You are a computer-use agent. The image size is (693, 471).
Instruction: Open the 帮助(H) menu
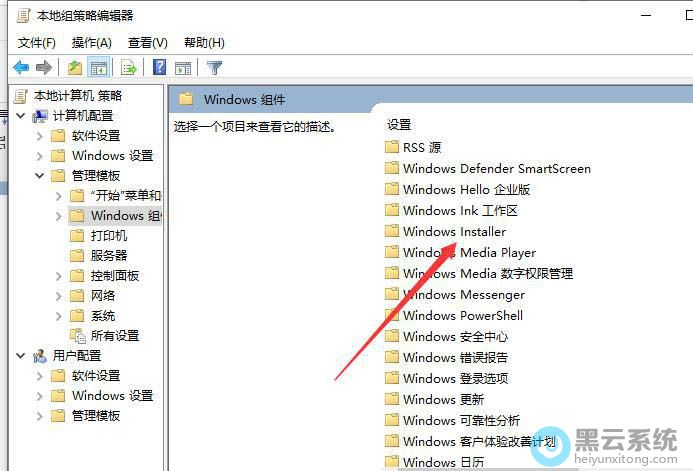pos(204,43)
